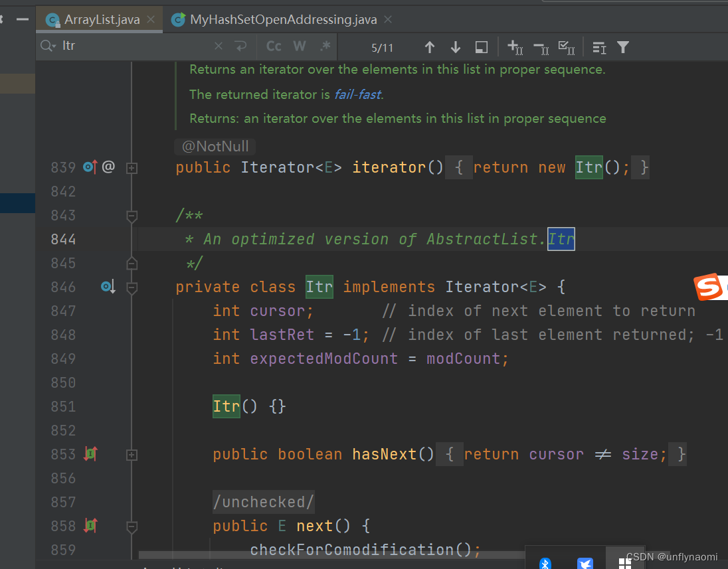Close the ArrayList.java tab
The image size is (728, 569).
point(151,19)
